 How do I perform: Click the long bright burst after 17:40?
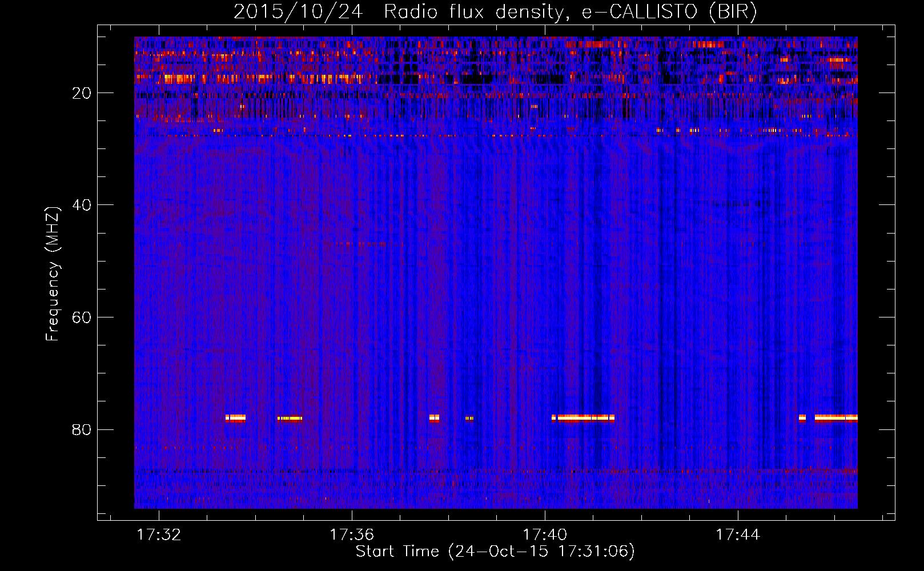pyautogui.click(x=583, y=418)
